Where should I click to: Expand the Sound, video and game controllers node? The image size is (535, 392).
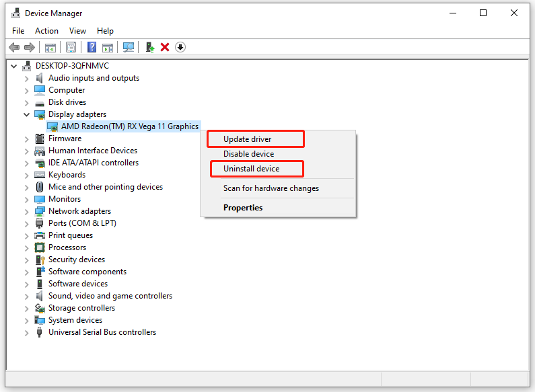click(x=27, y=297)
